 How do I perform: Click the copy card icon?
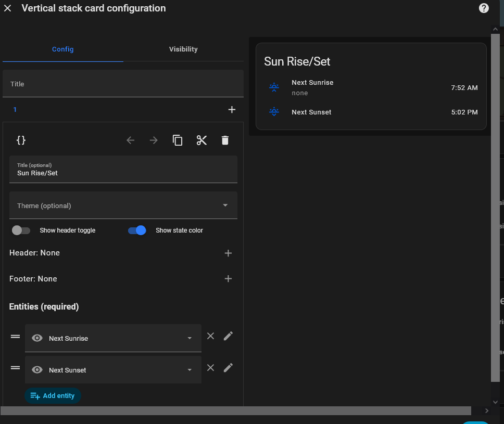[x=178, y=140]
